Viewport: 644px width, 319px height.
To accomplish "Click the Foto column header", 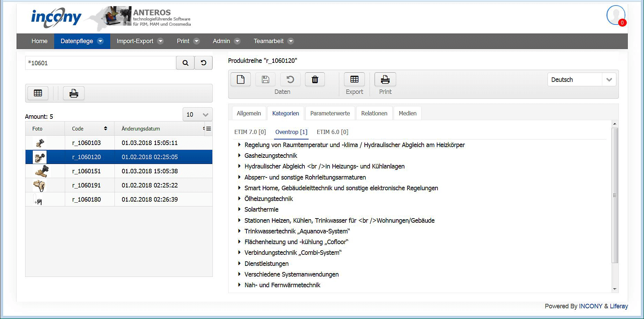I will [37, 128].
